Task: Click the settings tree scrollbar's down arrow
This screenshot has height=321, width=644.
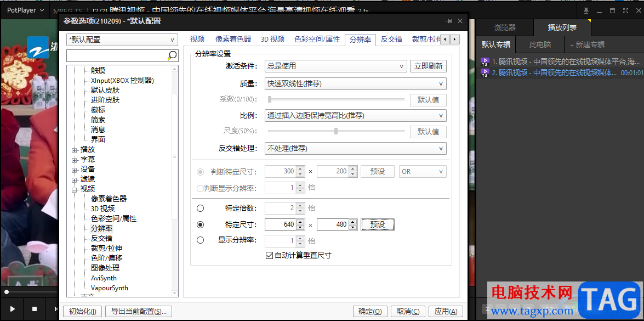Action: pos(174,293)
